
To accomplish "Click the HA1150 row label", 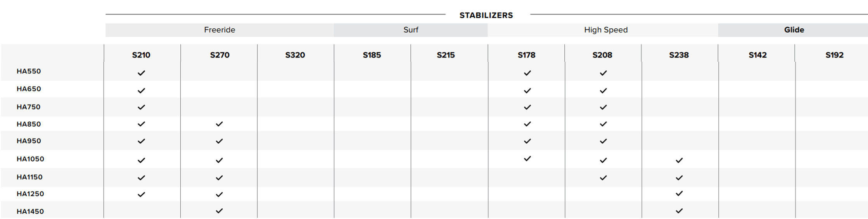I will [29, 177].
